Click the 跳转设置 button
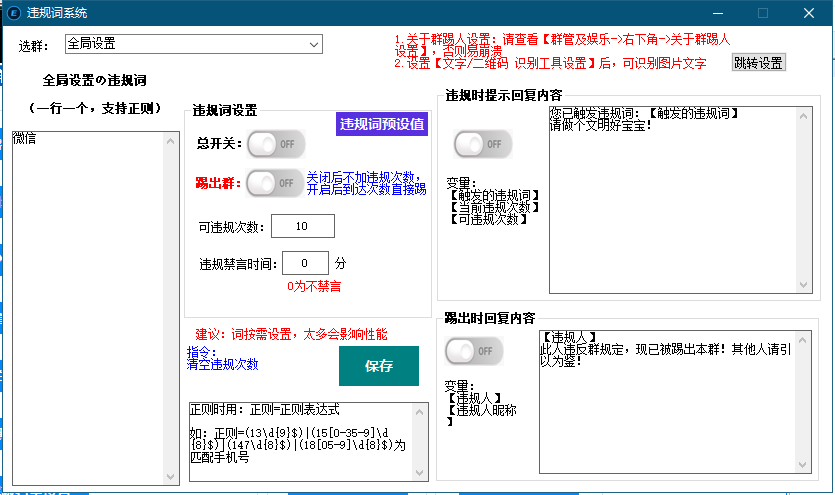This screenshot has width=835, height=495. pos(758,62)
